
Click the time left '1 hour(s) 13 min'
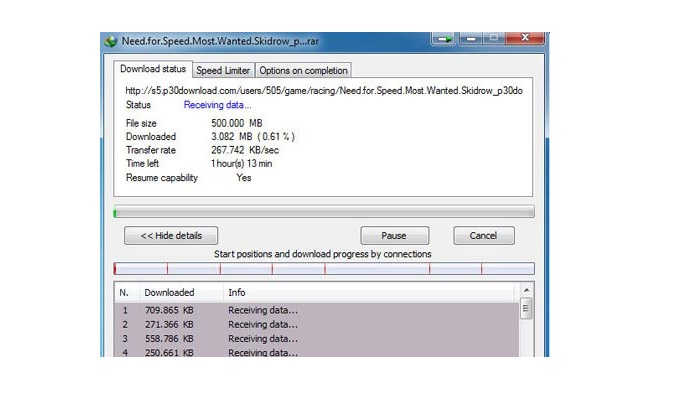(242, 163)
